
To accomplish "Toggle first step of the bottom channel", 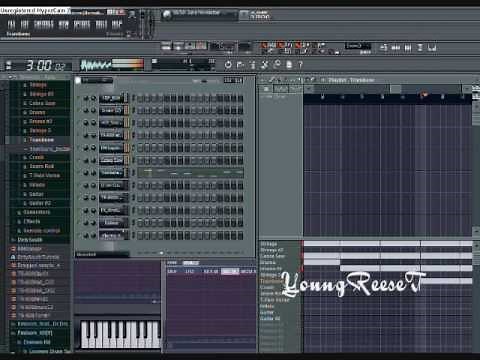I will coord(140,236).
